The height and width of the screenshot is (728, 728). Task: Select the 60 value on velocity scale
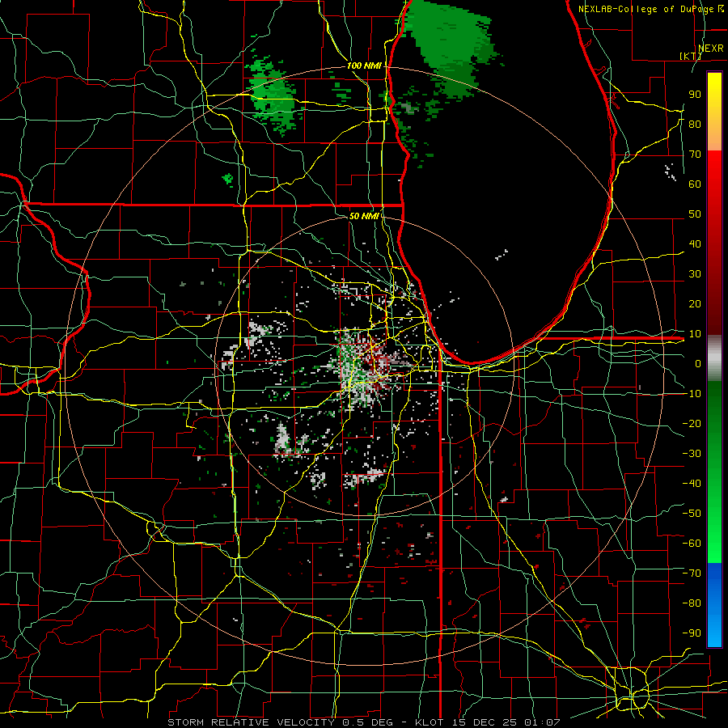tap(695, 184)
